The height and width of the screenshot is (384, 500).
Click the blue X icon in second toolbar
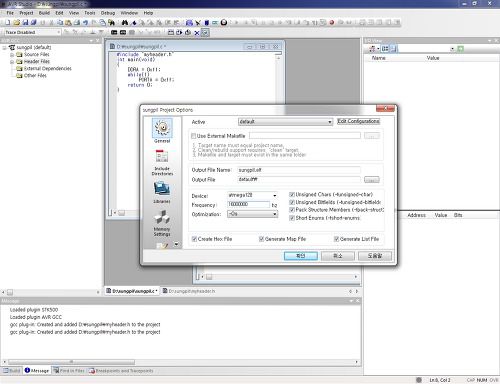coord(197,32)
